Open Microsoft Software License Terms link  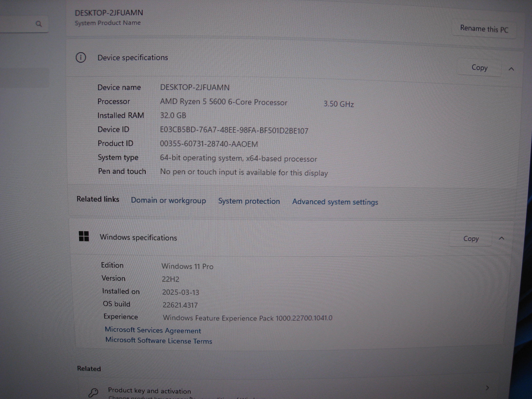[159, 340]
